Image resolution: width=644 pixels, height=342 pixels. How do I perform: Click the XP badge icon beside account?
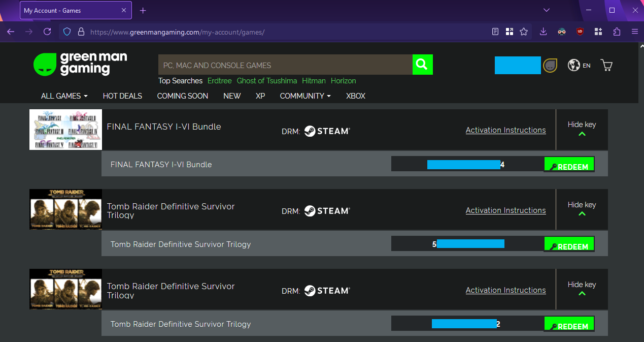coord(550,65)
